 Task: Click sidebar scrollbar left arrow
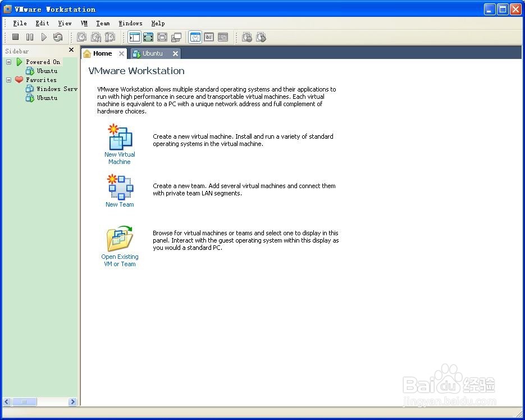7,401
